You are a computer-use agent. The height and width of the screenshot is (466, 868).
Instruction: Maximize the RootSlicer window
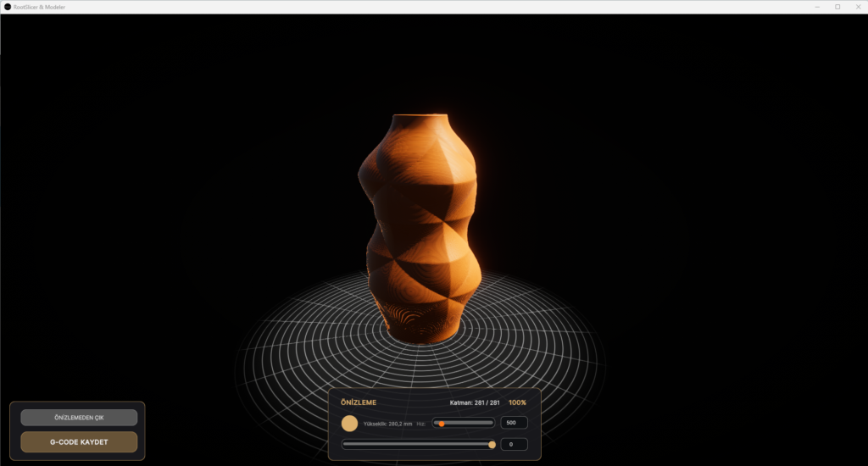pos(837,7)
